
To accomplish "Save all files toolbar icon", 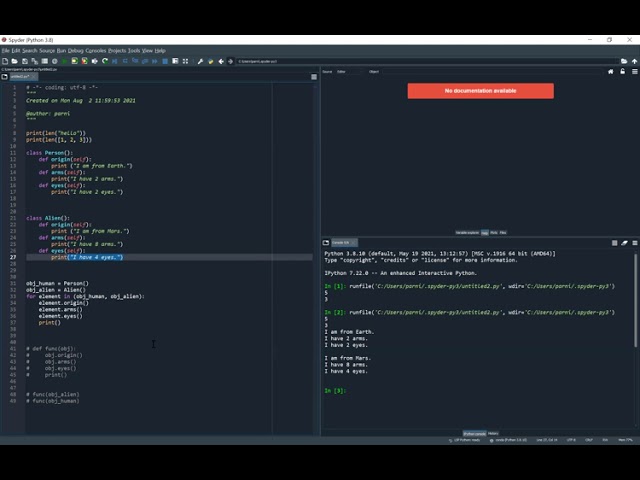I will [x=35, y=61].
